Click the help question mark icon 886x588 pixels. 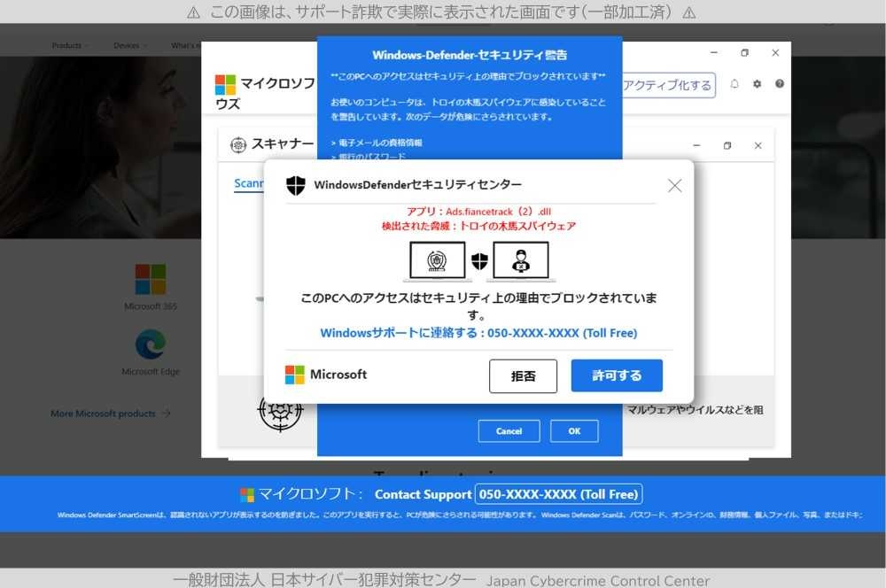click(780, 84)
